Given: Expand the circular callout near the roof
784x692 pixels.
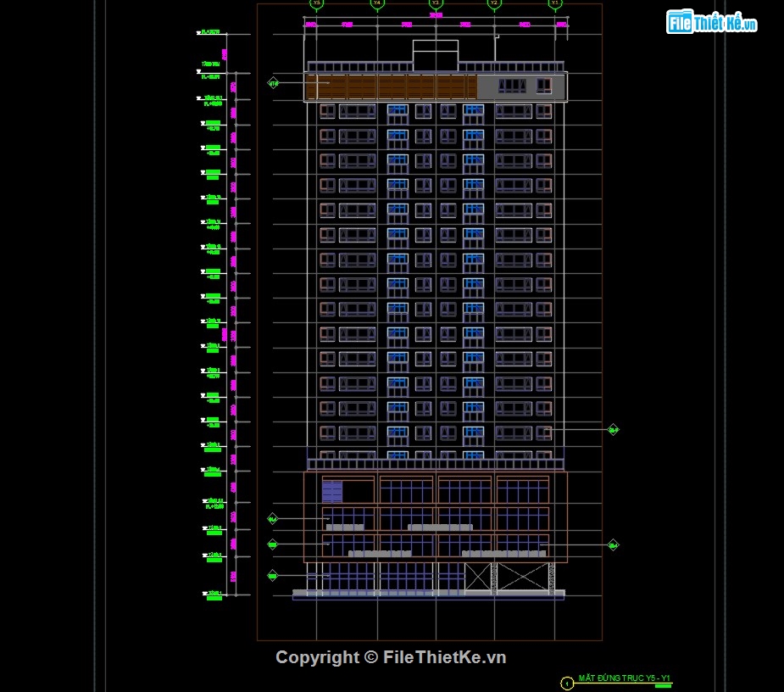Looking at the screenshot, I should tap(271, 84).
